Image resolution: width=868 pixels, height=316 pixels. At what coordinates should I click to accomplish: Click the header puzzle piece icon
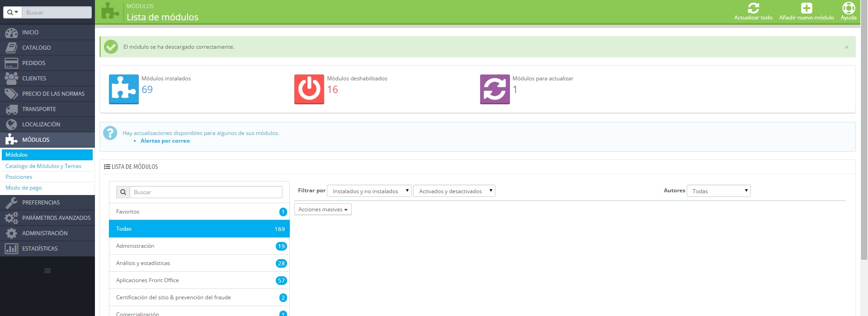click(x=110, y=11)
